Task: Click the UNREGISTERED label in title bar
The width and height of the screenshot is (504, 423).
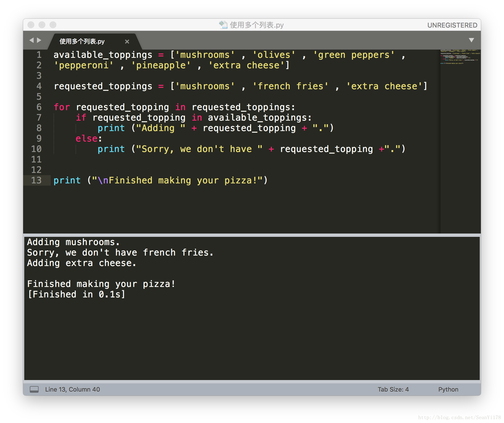Action: (452, 25)
